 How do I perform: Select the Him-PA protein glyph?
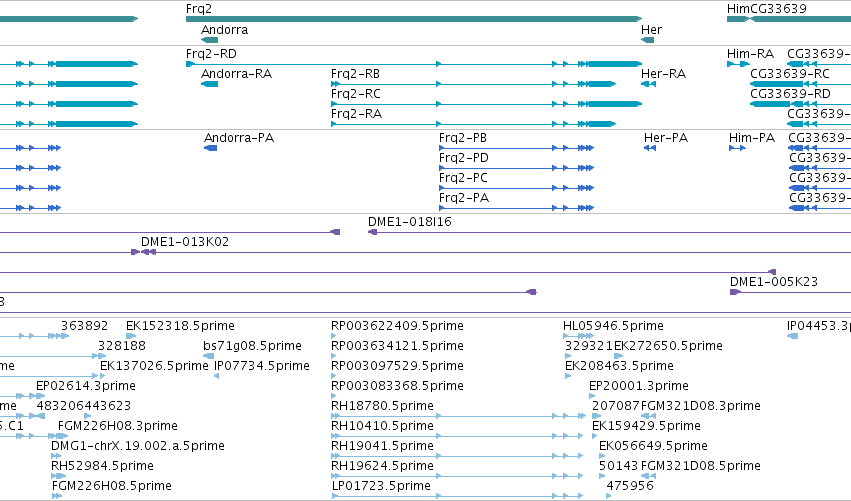pos(737,148)
